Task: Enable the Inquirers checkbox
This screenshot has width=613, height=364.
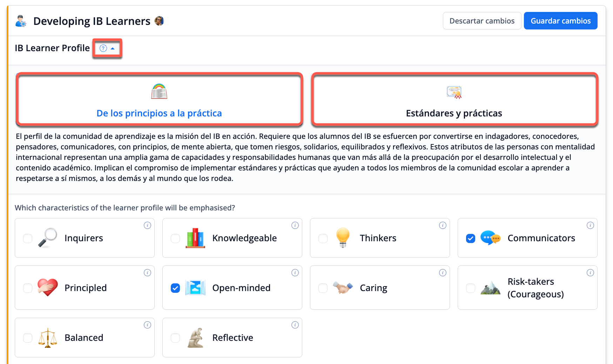Action: click(x=28, y=238)
